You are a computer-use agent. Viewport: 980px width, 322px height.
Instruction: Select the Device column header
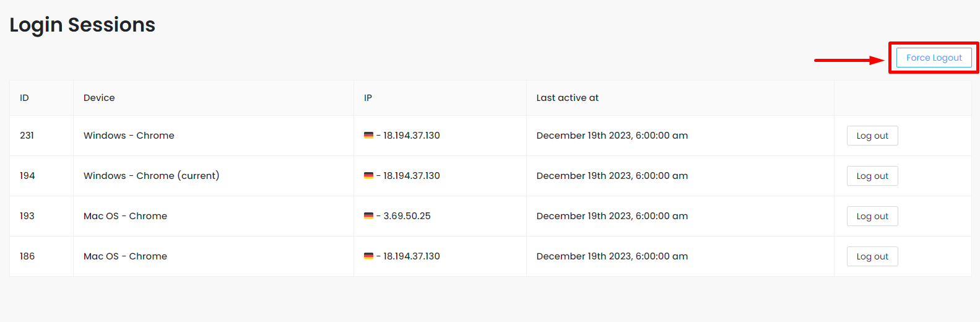[x=99, y=98]
